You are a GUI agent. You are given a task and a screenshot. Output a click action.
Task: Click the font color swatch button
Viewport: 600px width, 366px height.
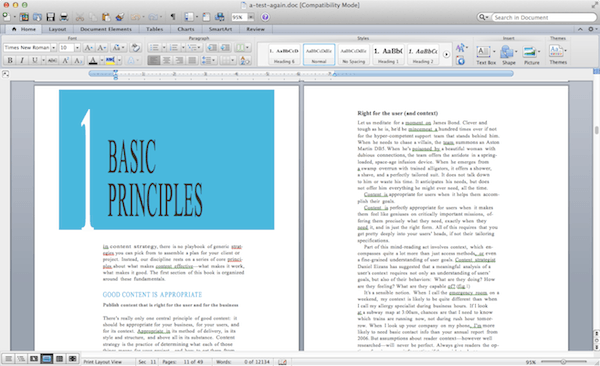point(93,60)
